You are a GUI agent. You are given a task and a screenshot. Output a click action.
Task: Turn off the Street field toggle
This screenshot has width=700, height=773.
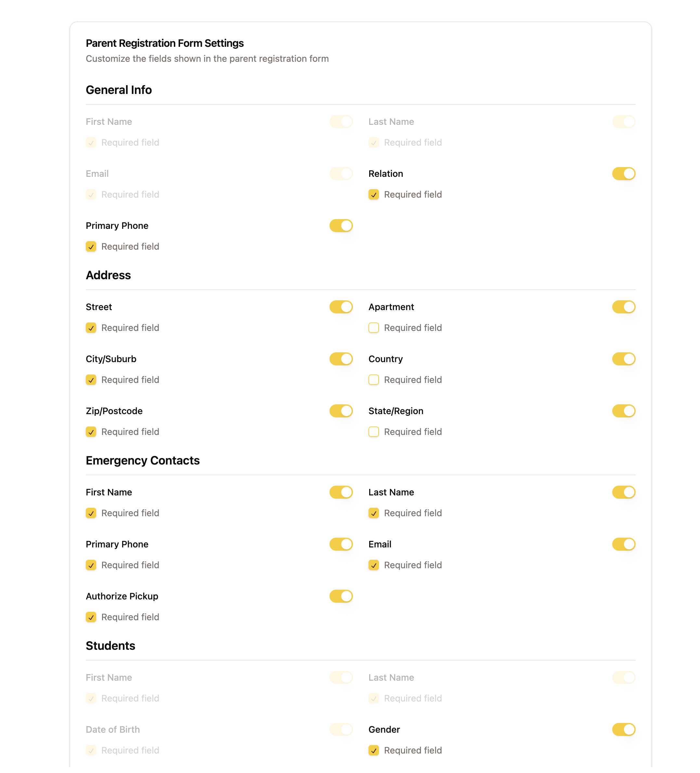(341, 307)
